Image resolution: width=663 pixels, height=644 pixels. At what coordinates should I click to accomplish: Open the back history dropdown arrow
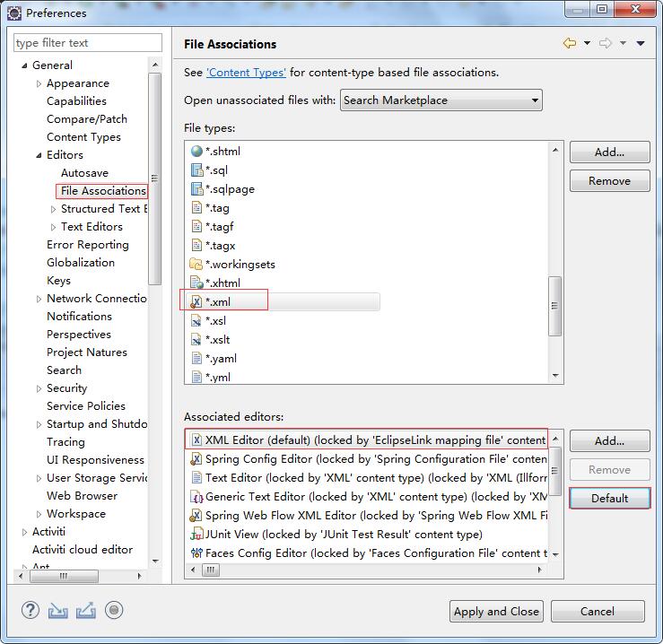pos(587,43)
